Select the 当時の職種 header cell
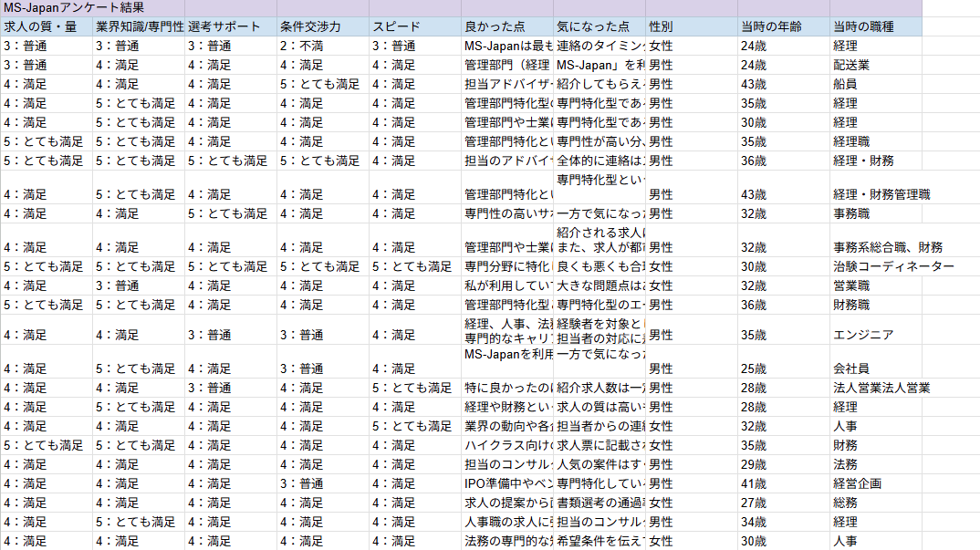The height and width of the screenshot is (550, 980). [x=875, y=26]
